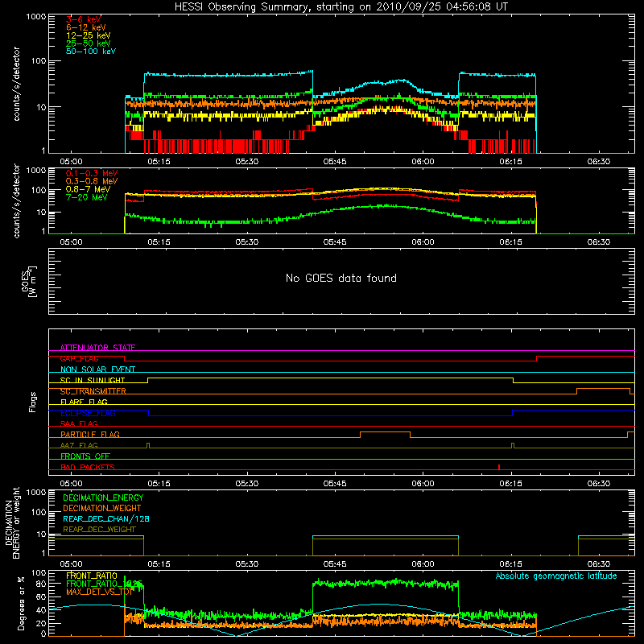Select the SC_IN_SUNLIGHT flag label

[x=93, y=380]
